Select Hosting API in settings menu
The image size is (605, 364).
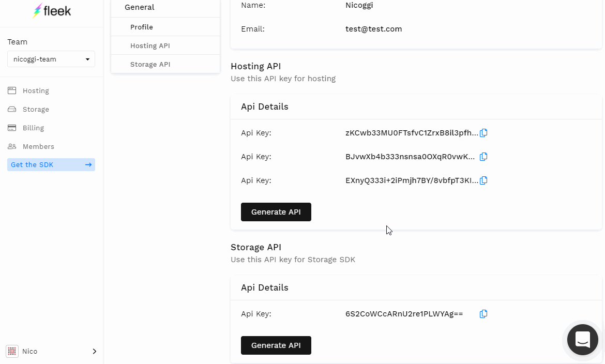[150, 45]
